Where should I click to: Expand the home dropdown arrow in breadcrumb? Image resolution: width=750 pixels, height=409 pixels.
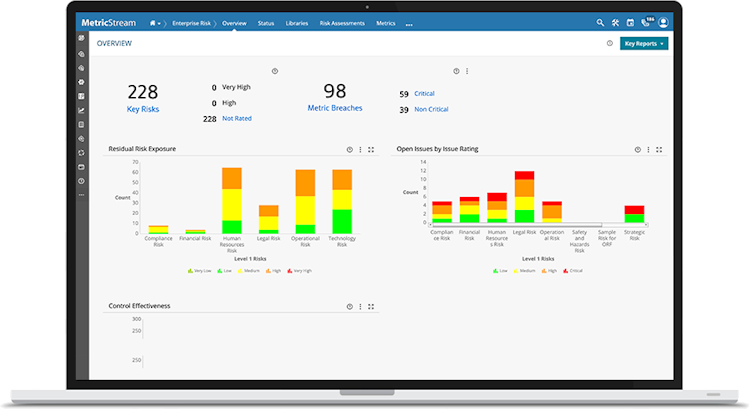point(159,23)
